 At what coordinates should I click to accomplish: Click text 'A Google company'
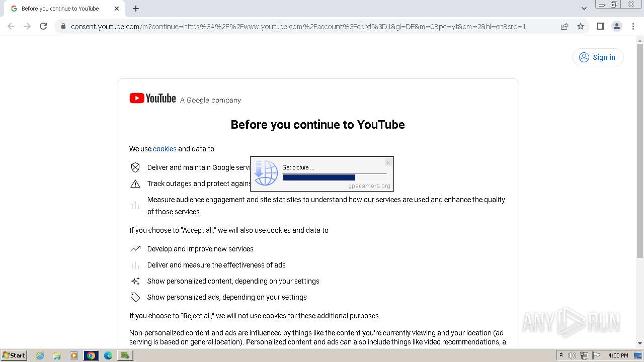(211, 100)
